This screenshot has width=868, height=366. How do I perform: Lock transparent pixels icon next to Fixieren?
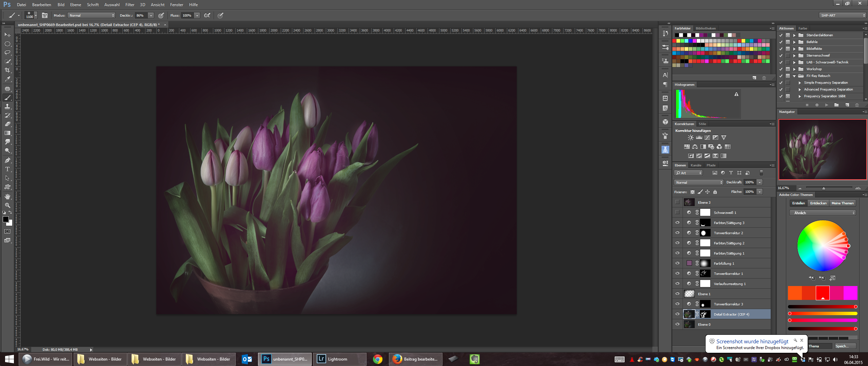(692, 192)
